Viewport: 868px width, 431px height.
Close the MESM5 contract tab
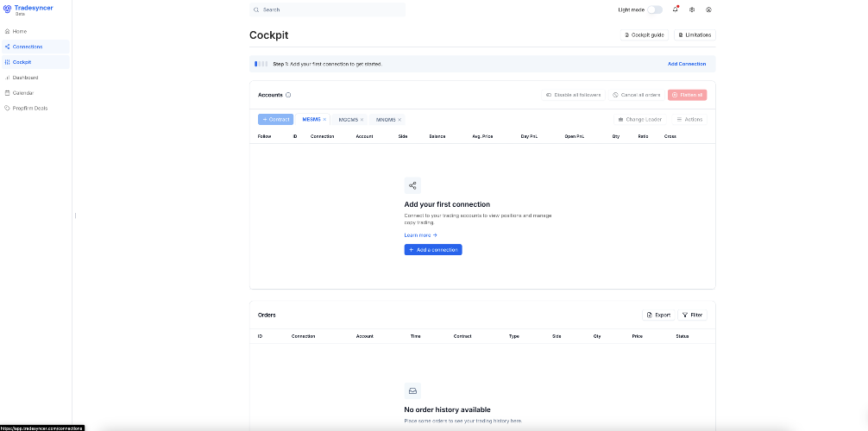325,120
